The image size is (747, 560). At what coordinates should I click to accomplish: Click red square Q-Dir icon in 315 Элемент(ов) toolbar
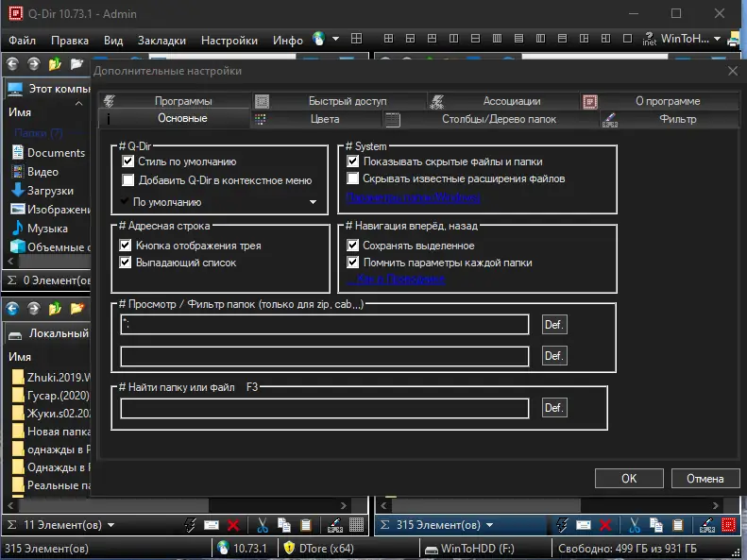[x=729, y=525]
